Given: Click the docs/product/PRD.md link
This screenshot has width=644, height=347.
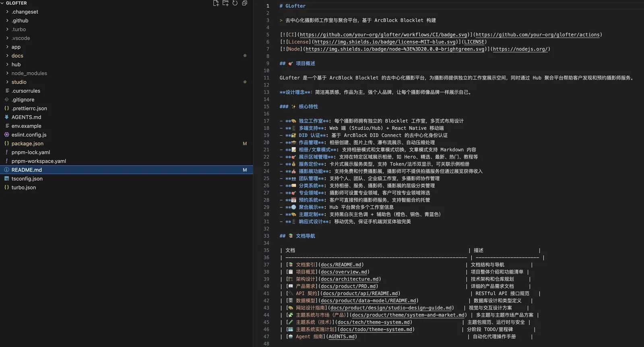Looking at the screenshot, I should [348, 287].
